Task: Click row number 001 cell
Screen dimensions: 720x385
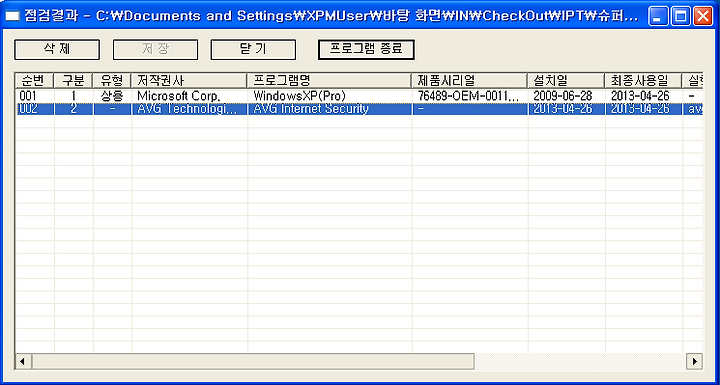Action: pyautogui.click(x=35, y=96)
